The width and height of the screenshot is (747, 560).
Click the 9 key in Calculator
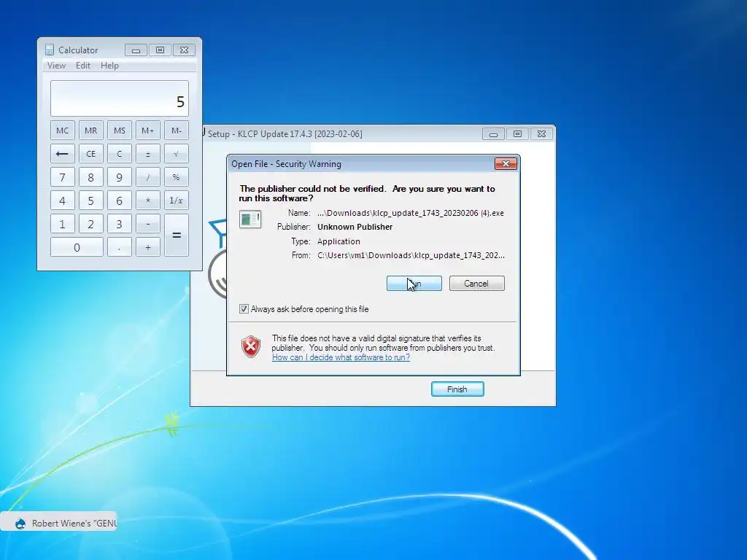pyautogui.click(x=120, y=177)
